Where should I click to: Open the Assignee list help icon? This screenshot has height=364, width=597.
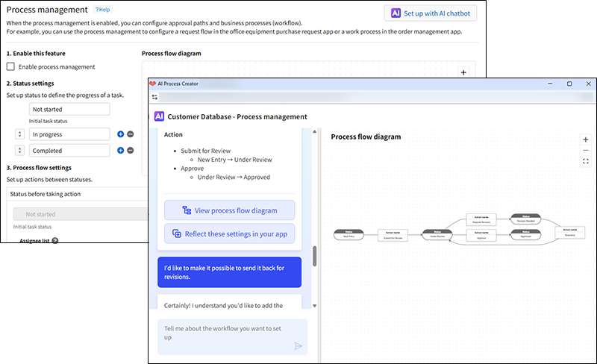[x=55, y=241]
